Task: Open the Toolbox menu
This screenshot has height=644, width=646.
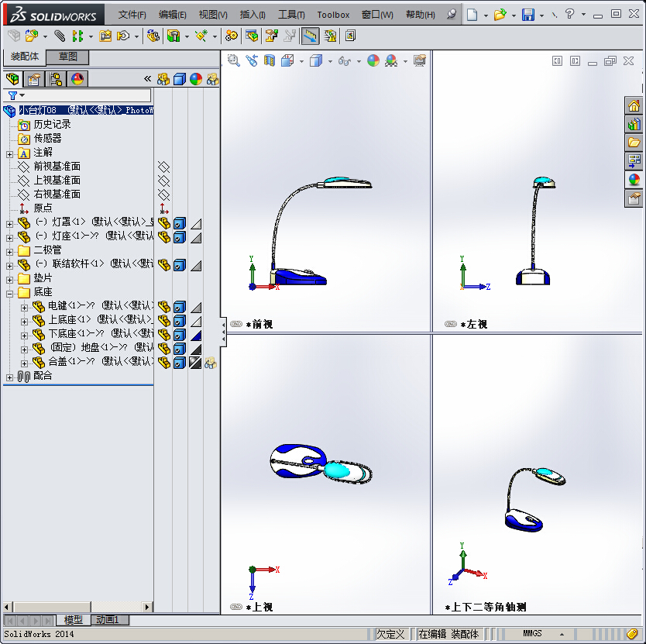Action: pyautogui.click(x=333, y=15)
